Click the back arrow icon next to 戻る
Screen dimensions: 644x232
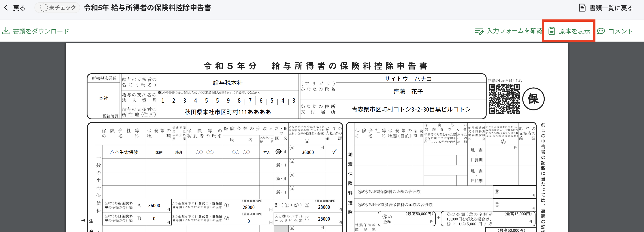point(6,8)
